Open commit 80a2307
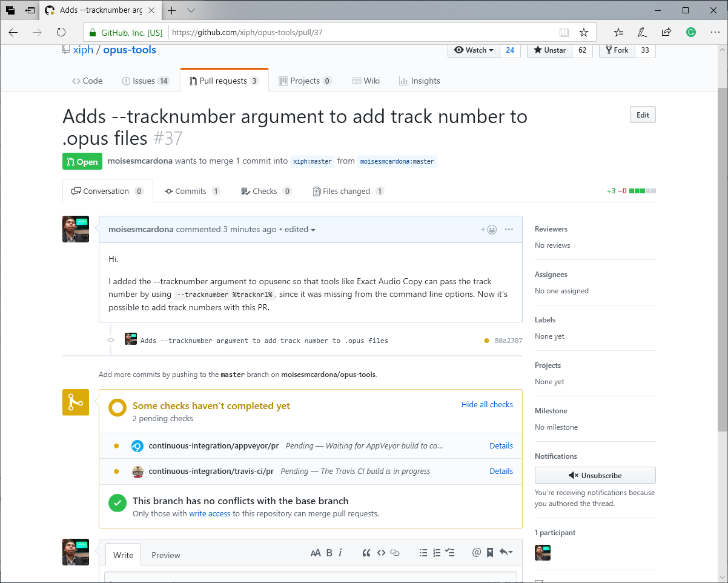 pyautogui.click(x=508, y=341)
